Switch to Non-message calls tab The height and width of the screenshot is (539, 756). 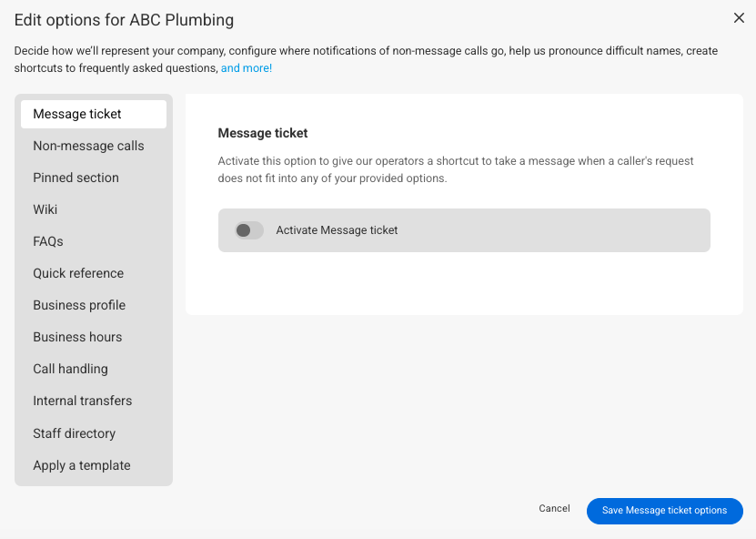point(88,146)
